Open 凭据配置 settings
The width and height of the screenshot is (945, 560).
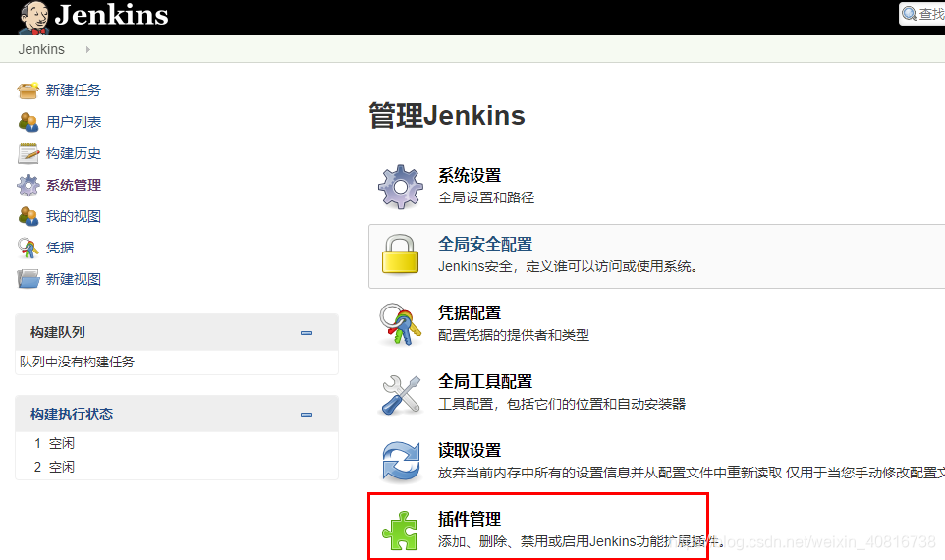(x=470, y=312)
